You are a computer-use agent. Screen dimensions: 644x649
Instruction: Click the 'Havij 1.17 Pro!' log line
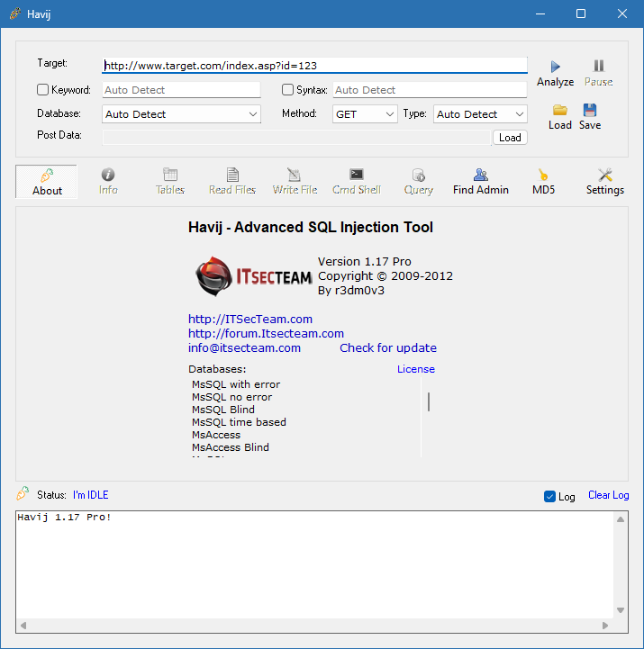coord(64,517)
